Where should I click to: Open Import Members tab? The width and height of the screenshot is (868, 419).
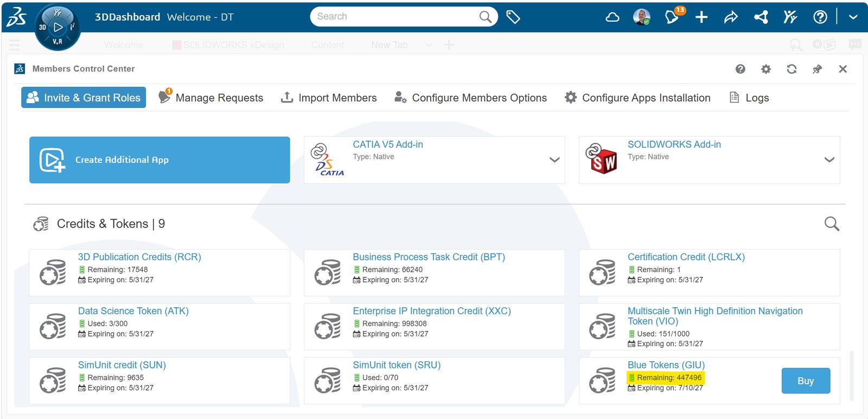[329, 98]
